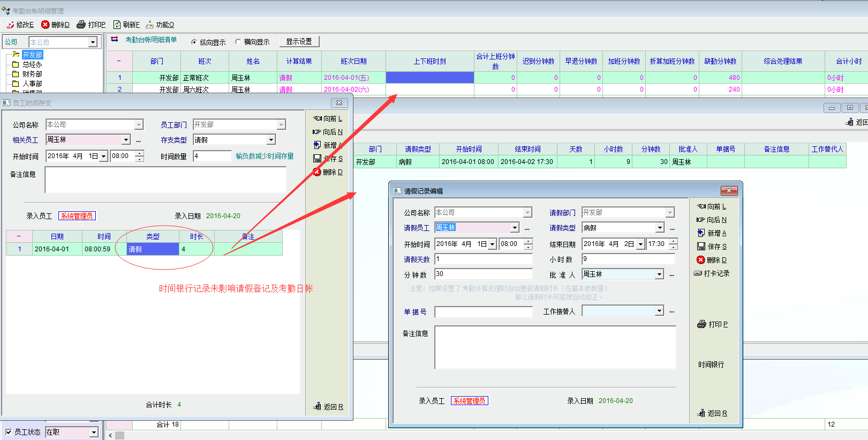Open the 请假类型 leave type dropdown
Viewport: 868px width, 440px height.
[660, 228]
